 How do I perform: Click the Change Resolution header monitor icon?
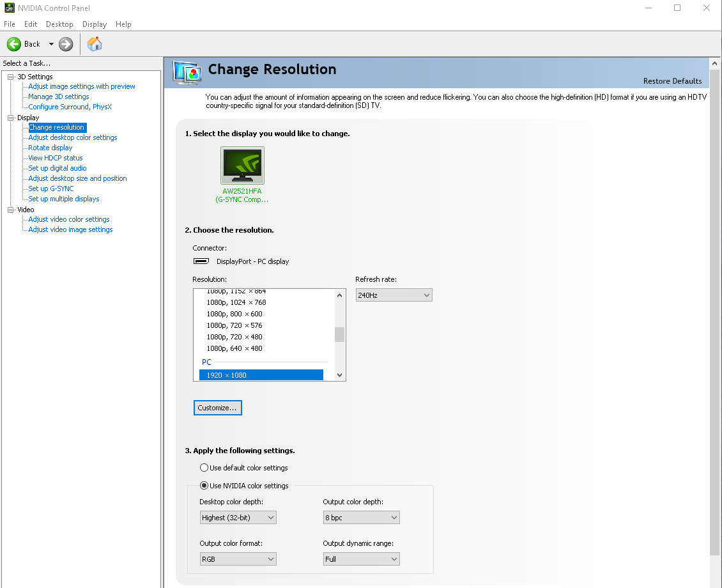pyautogui.click(x=187, y=73)
